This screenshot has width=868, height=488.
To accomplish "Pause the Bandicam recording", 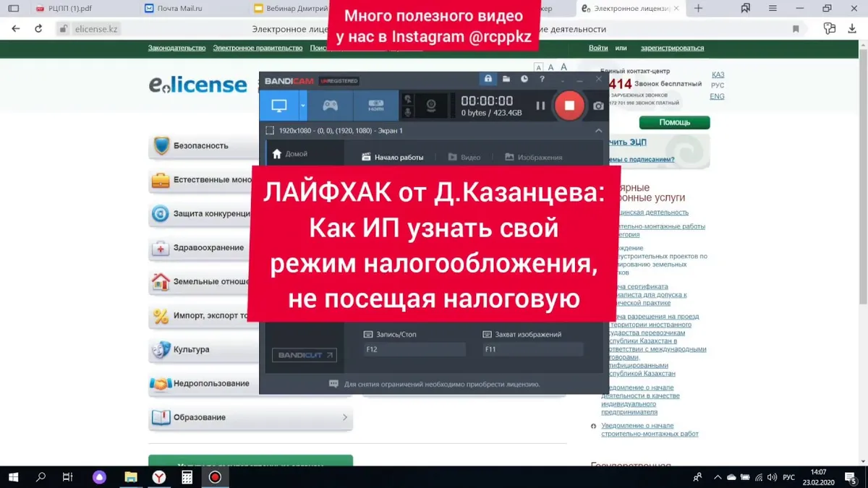I will click(x=540, y=106).
